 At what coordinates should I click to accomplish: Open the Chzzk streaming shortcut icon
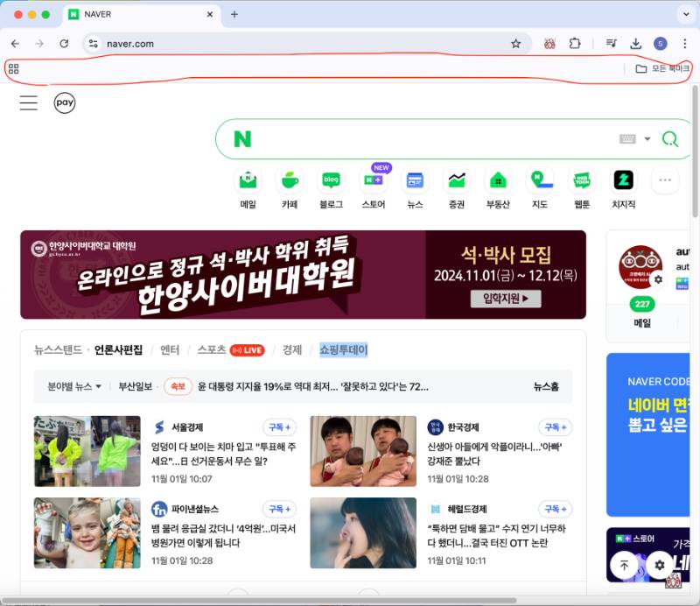click(623, 181)
